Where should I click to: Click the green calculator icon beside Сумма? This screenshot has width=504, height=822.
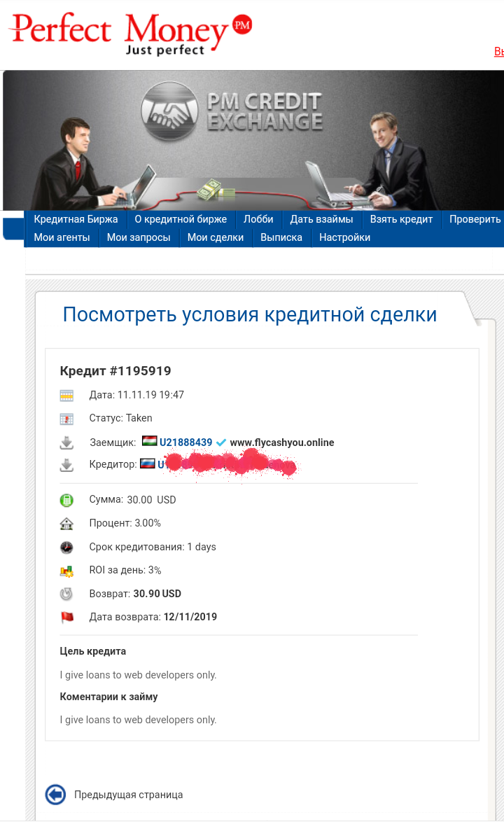tap(66, 500)
